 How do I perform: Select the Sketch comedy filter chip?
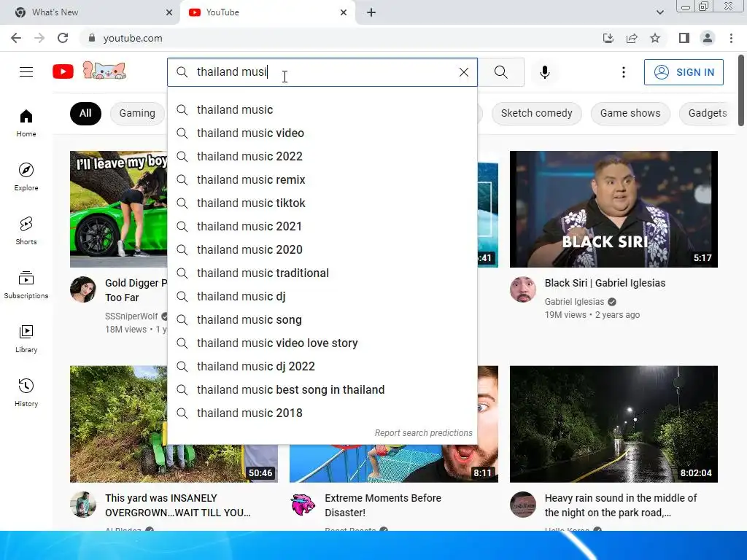536,113
